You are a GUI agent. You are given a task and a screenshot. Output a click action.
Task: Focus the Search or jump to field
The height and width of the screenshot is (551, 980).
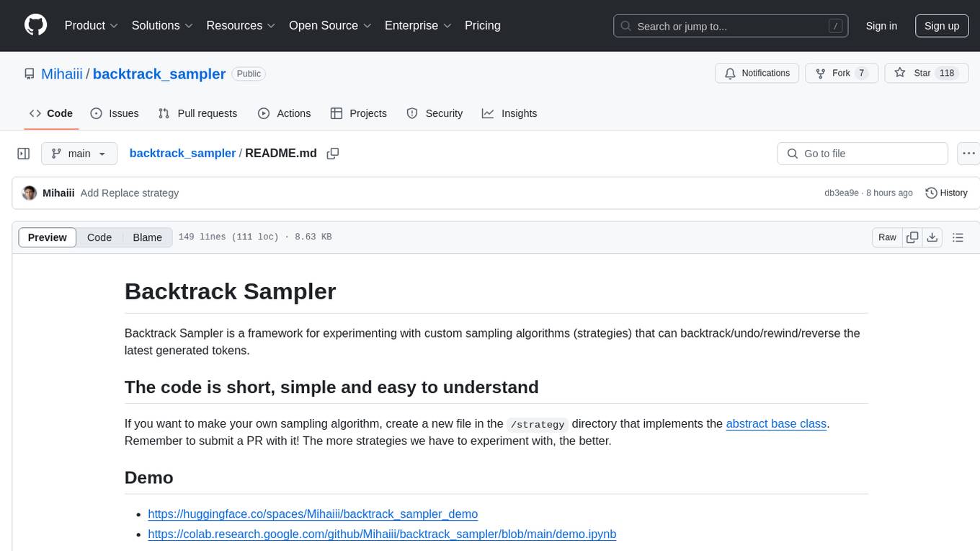(x=731, y=26)
